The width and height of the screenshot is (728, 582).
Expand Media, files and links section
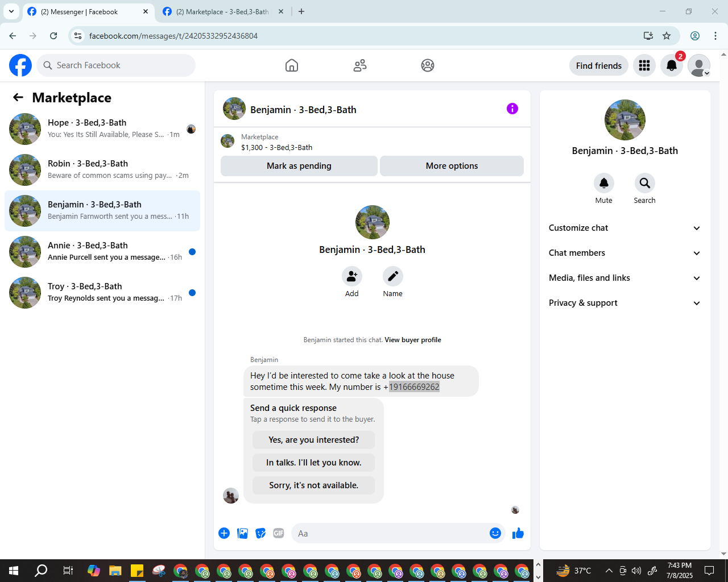[625, 278]
